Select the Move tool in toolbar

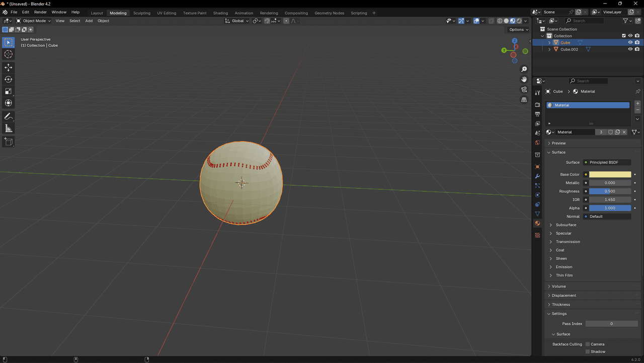9,67
